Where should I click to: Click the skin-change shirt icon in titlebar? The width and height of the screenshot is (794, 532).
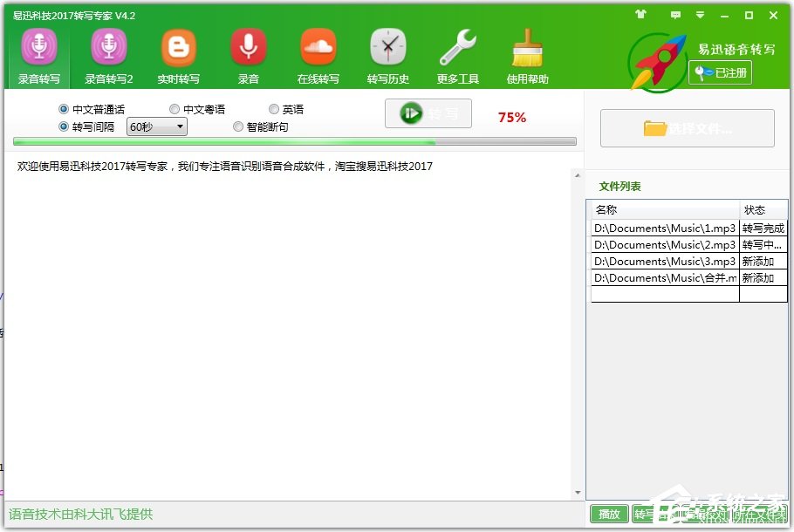point(641,15)
